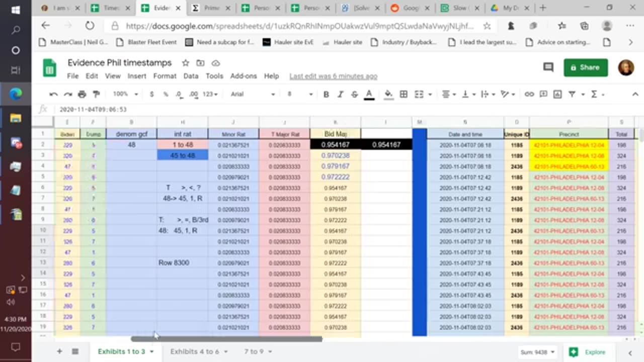Image resolution: width=644 pixels, height=362 pixels.
Task: Open the Insert menu
Action: 137,76
